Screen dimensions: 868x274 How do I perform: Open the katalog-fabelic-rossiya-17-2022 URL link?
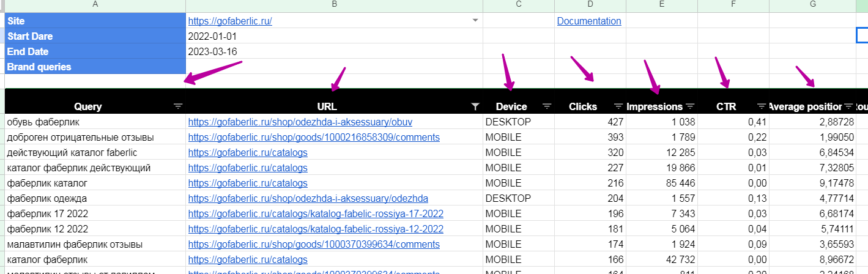point(316,213)
